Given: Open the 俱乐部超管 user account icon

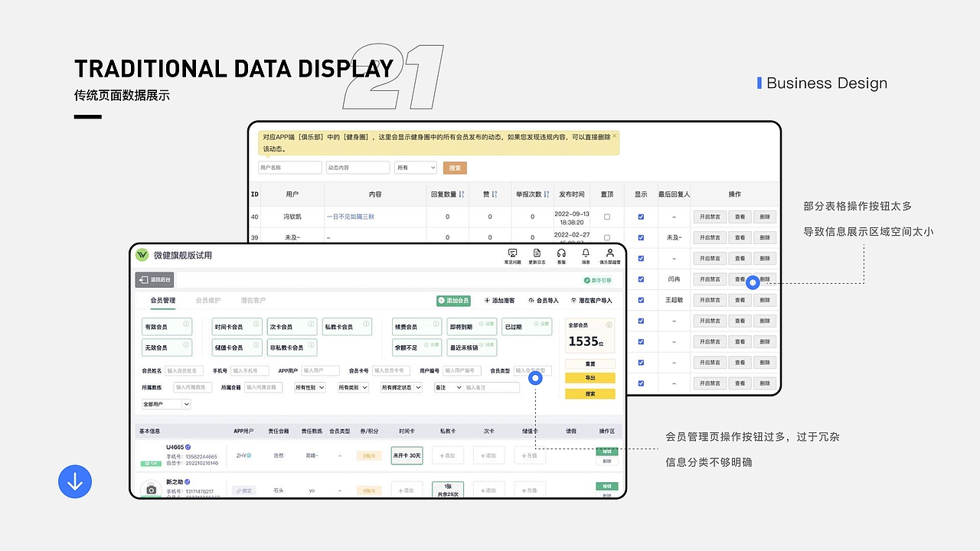Looking at the screenshot, I should tap(610, 253).
